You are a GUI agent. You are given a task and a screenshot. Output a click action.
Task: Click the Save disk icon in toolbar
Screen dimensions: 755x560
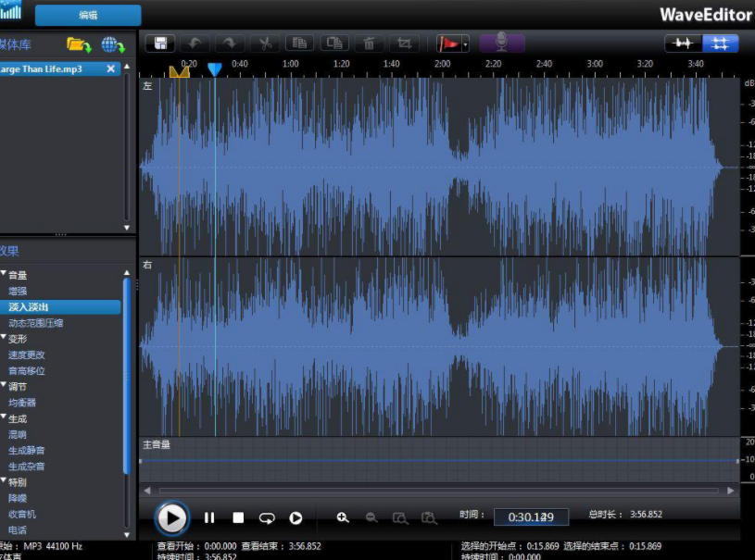coord(160,44)
